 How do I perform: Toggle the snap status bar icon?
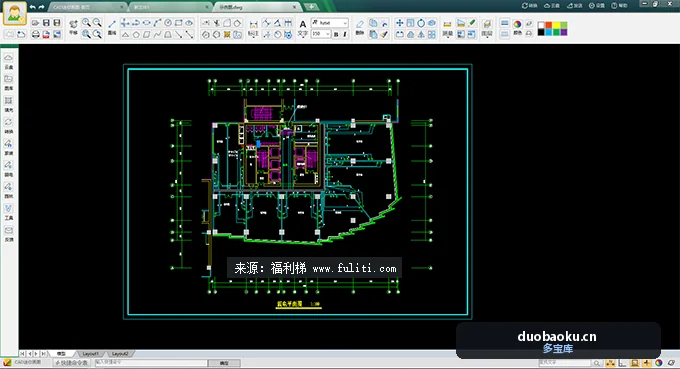click(x=610, y=363)
